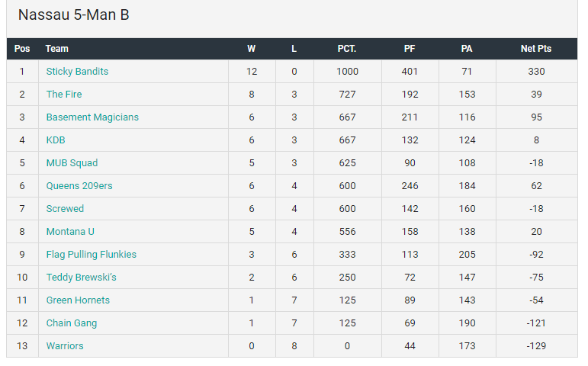The width and height of the screenshot is (588, 366).
Task: Click The Fire team link
Action: 64,95
